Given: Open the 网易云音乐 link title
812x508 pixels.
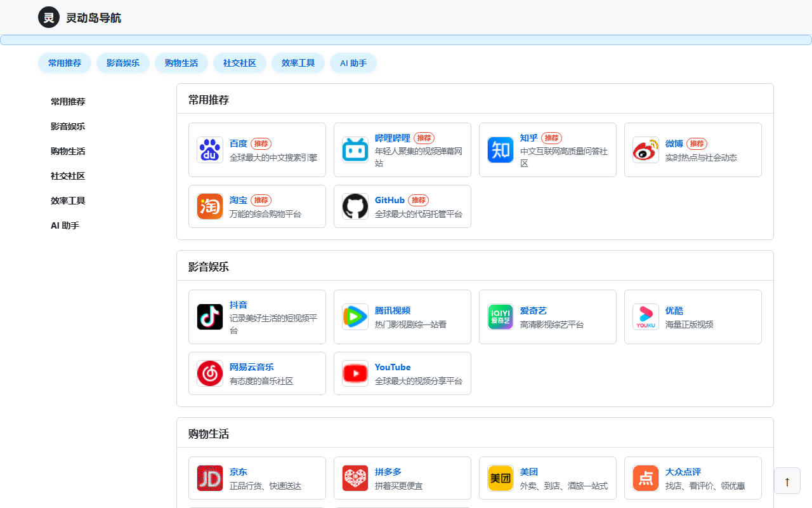Looking at the screenshot, I should pyautogui.click(x=252, y=367).
